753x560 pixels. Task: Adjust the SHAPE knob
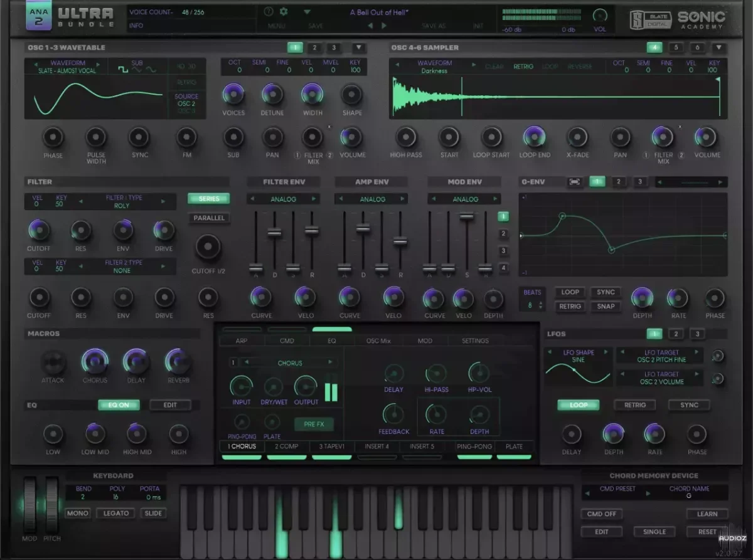[352, 95]
